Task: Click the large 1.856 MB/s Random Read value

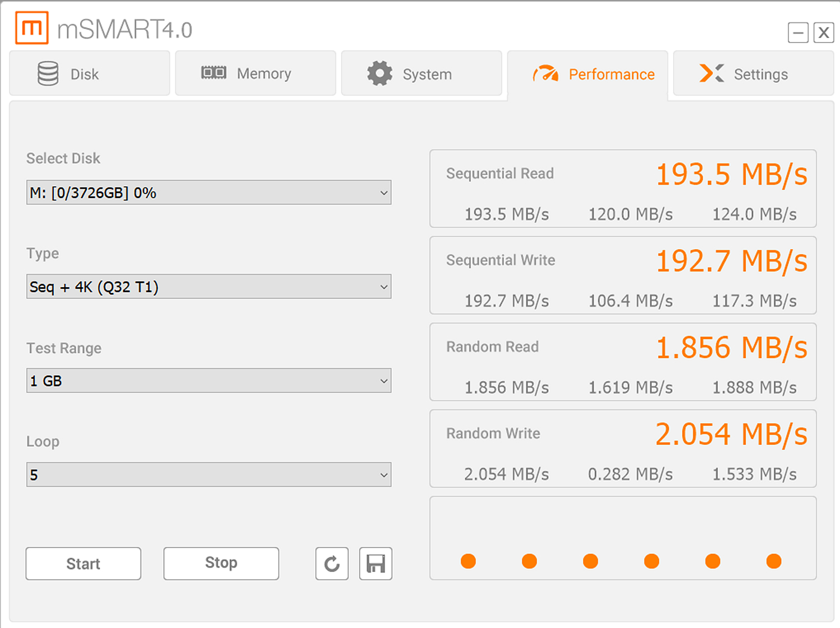Action: pos(731,348)
